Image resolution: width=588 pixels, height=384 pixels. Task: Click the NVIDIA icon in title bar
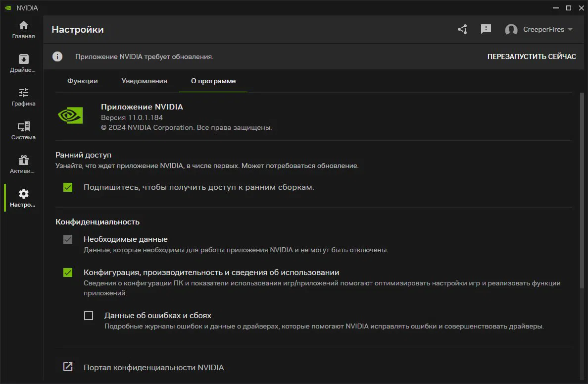8,8
